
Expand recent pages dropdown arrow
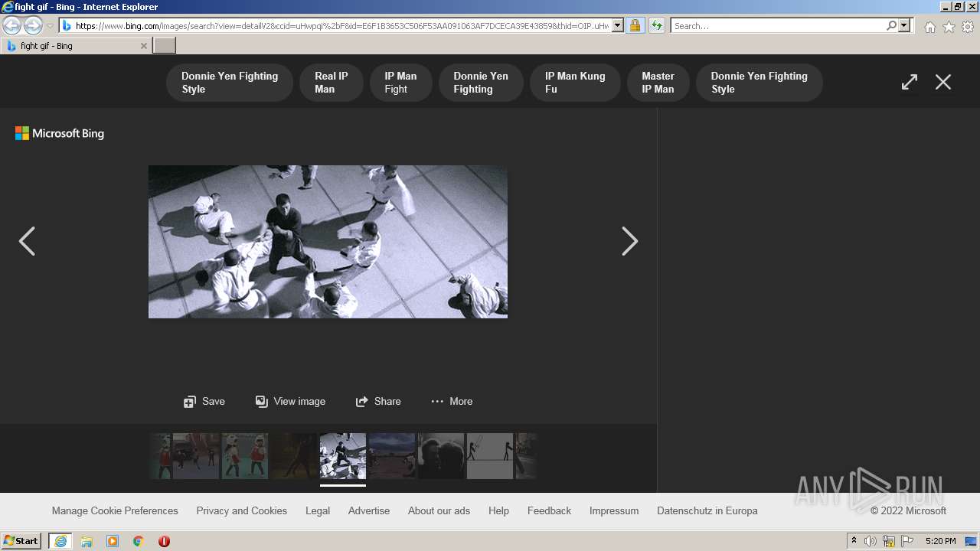point(50,26)
